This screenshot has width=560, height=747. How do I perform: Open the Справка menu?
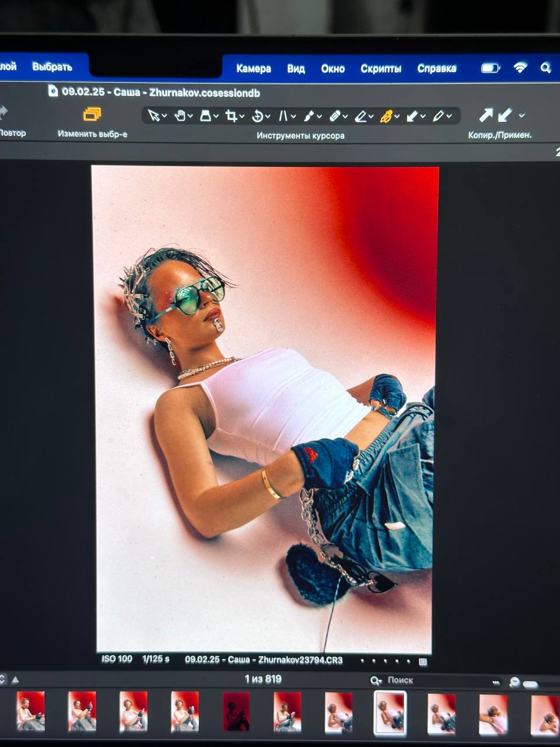pos(437,68)
